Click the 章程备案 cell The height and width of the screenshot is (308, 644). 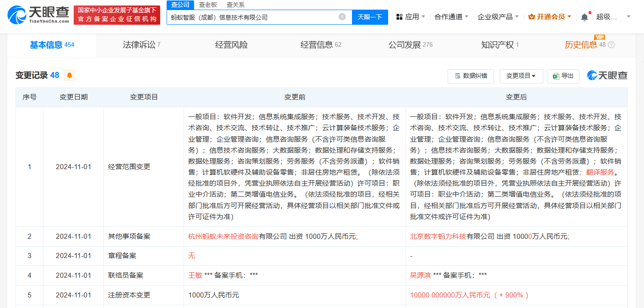144,256
